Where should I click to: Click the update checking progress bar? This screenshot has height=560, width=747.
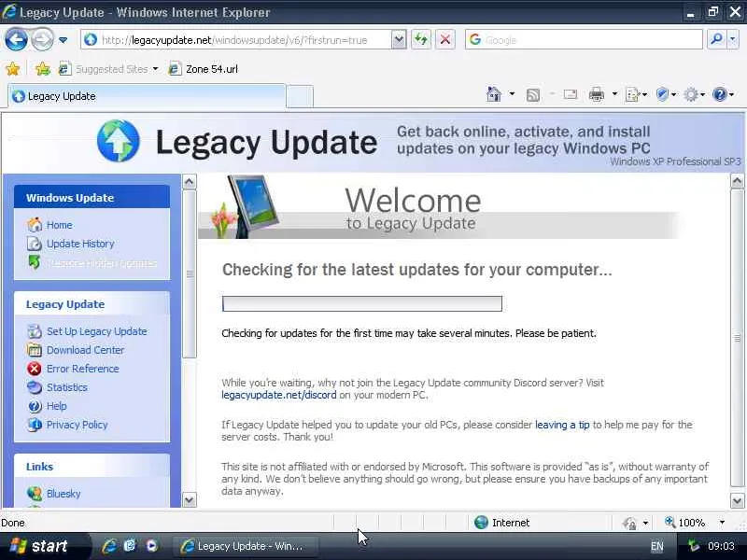click(x=362, y=304)
